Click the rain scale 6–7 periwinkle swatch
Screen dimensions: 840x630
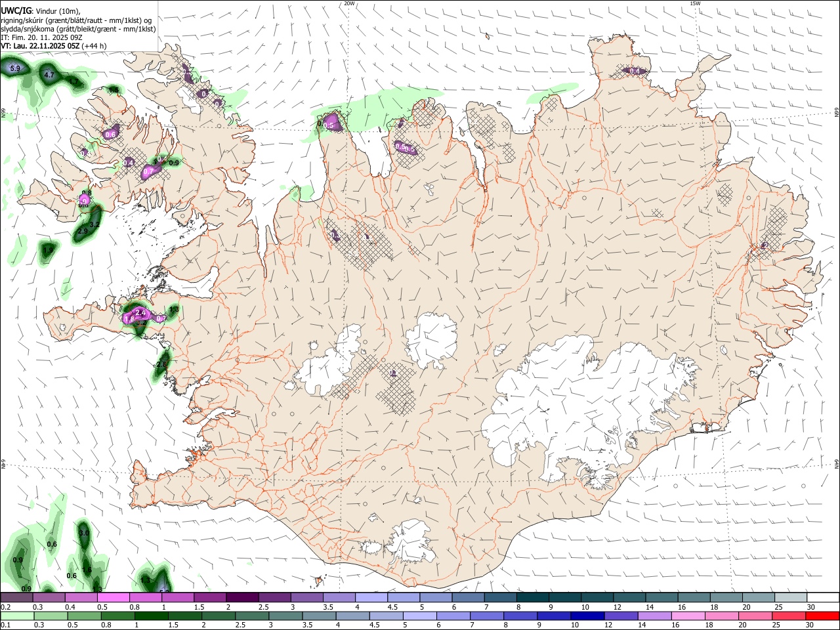pos(453,616)
